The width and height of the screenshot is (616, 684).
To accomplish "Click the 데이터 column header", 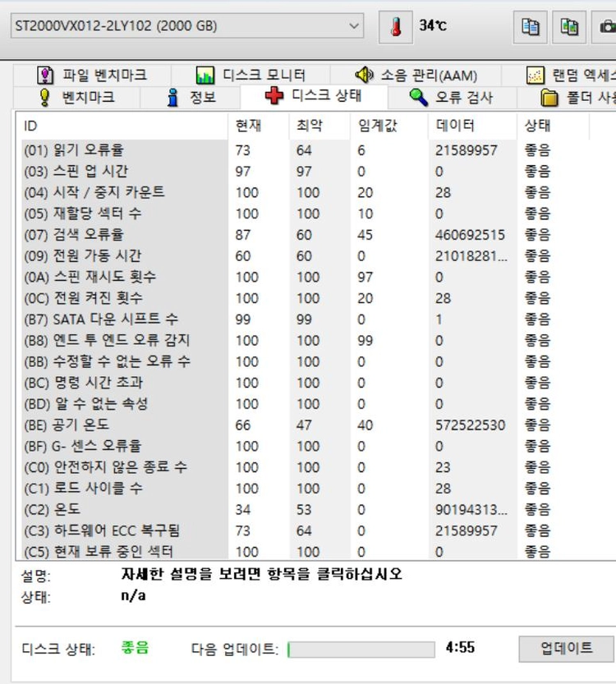I will 472,126.
